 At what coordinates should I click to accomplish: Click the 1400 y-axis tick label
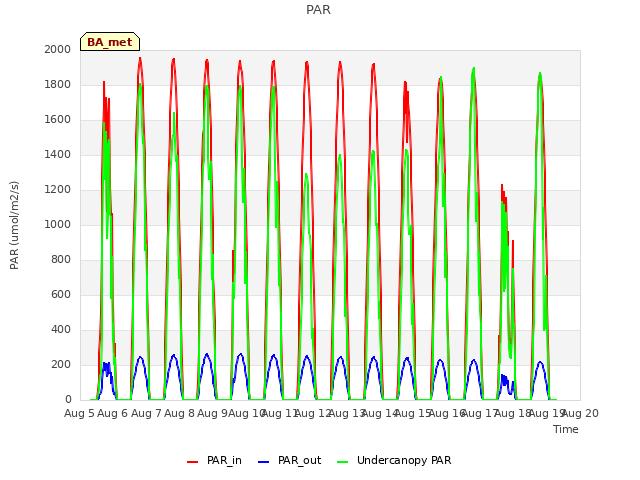pyautogui.click(x=58, y=154)
